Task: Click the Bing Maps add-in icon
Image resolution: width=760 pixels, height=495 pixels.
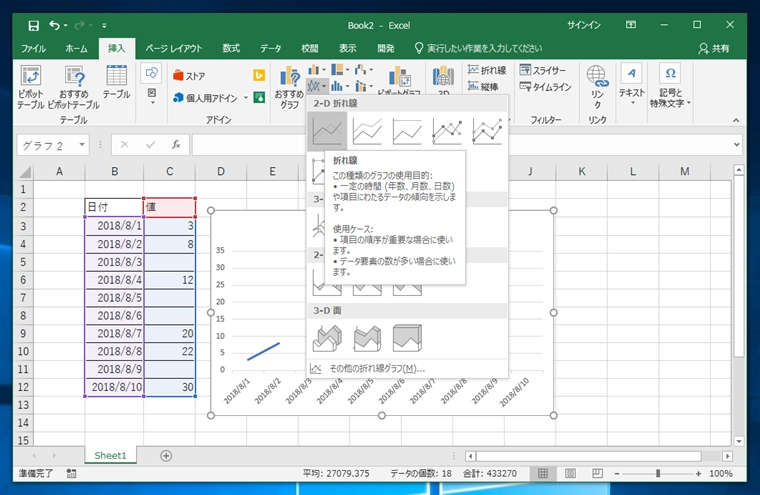Action: point(259,75)
